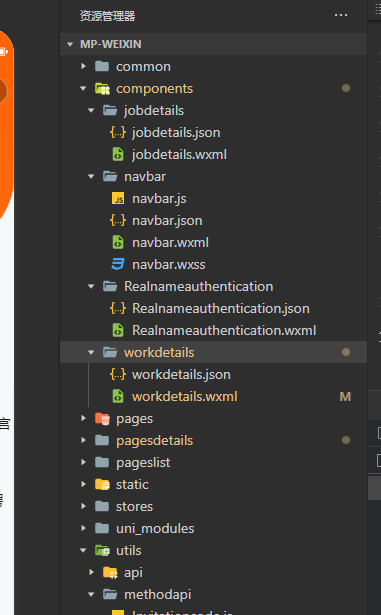Click the workdetails.json braces icon
The width and height of the screenshot is (381, 615).
point(118,374)
